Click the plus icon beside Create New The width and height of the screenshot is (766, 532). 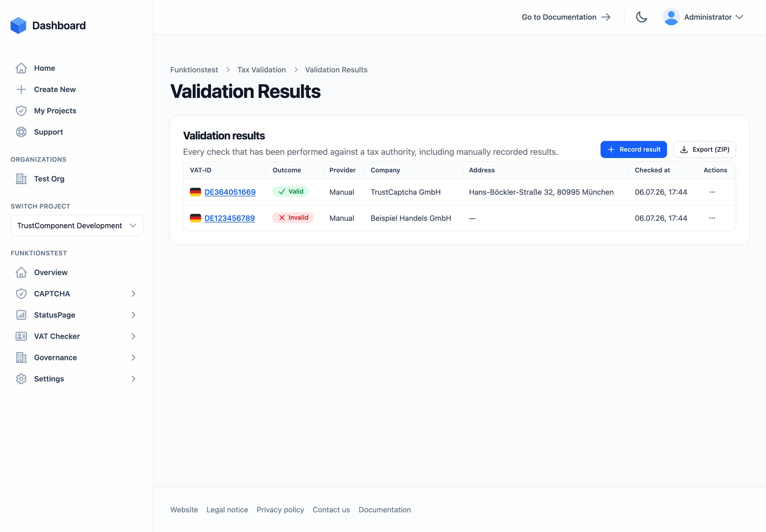(x=21, y=89)
